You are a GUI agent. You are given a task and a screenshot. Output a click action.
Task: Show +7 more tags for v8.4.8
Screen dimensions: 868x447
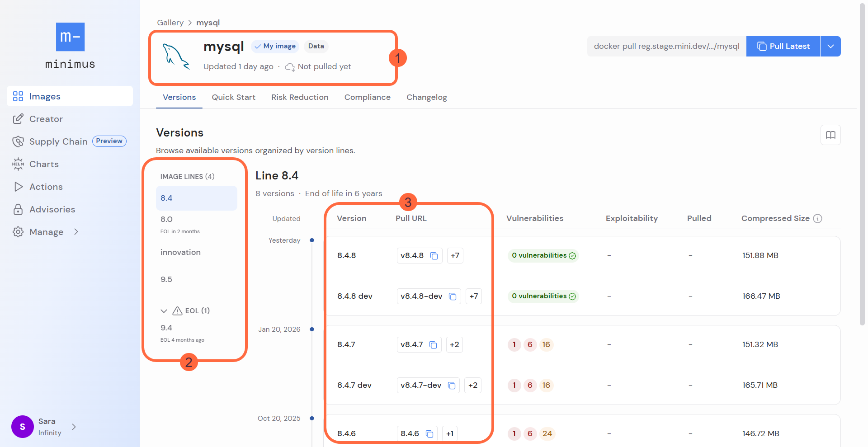click(x=455, y=255)
